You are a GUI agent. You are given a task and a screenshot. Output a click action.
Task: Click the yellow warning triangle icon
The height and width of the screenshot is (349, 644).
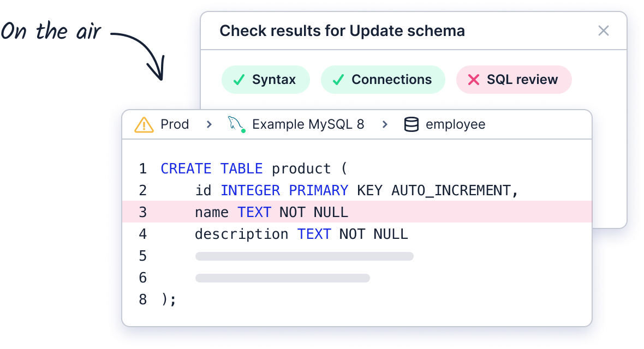point(144,125)
